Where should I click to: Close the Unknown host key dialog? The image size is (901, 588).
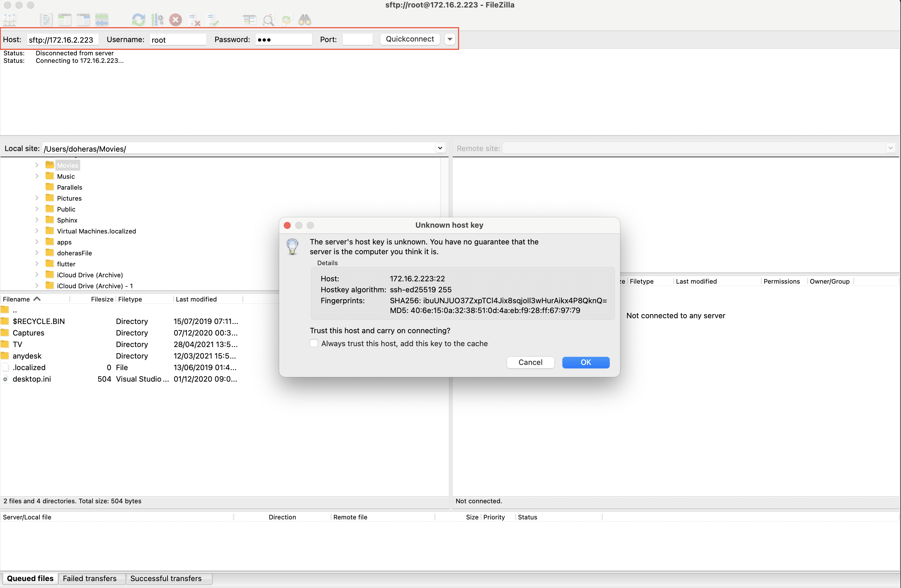287,225
